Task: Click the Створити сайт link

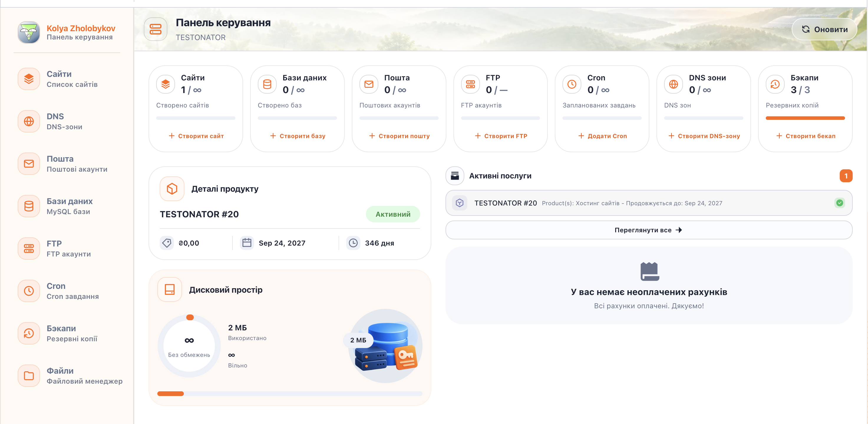Action: coord(196,136)
